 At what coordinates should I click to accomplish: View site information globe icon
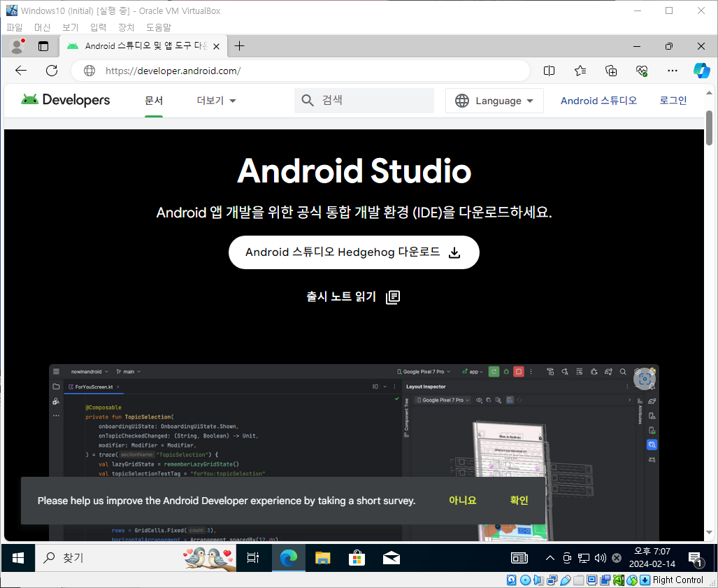tap(89, 71)
